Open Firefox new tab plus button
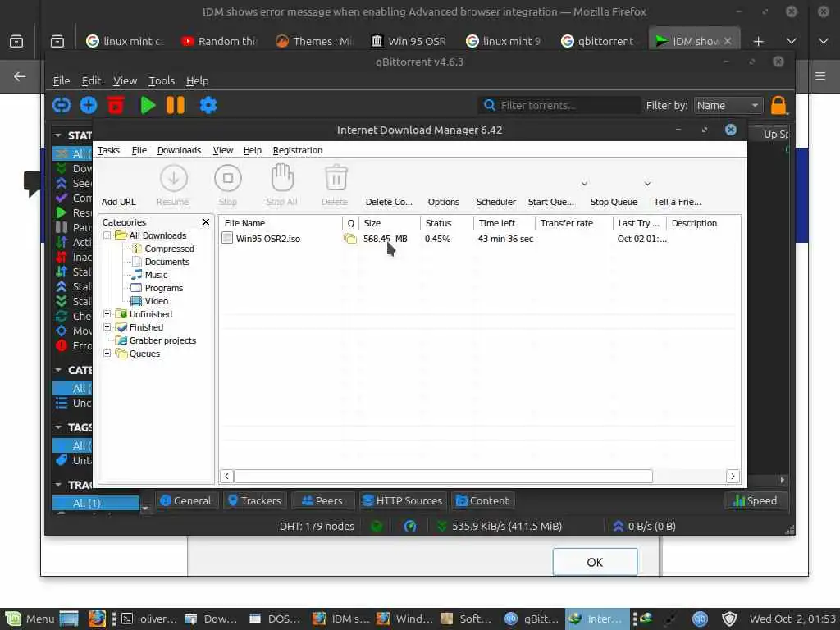 tap(758, 41)
